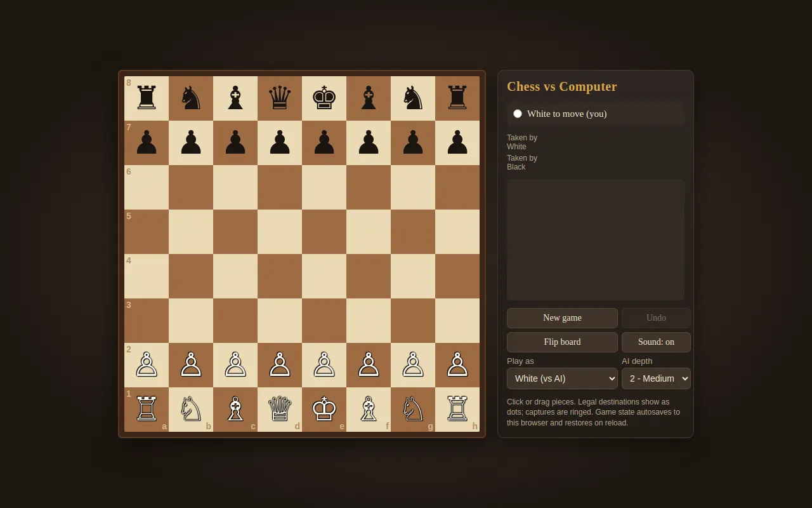
Task: Click the Taken by Black label
Action: pos(522,163)
